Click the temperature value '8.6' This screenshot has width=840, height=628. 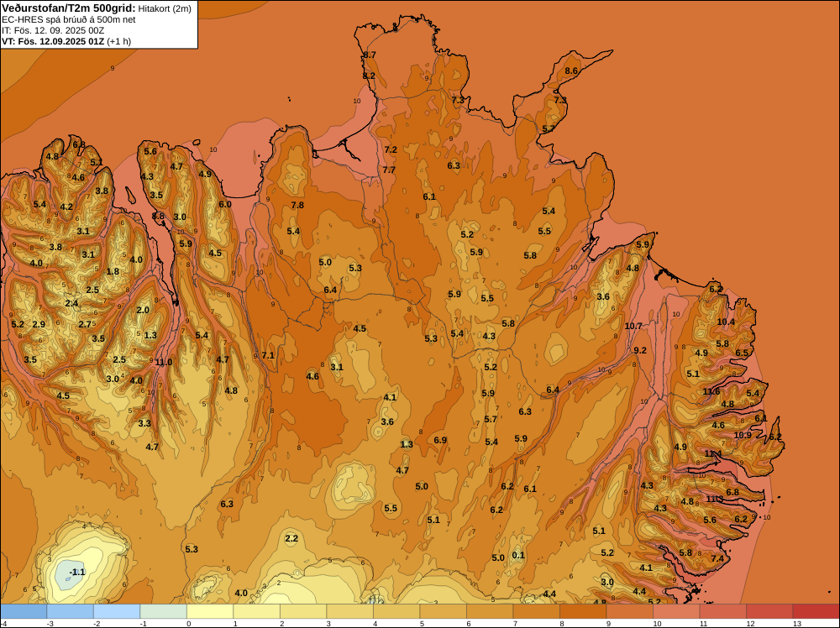pos(571,71)
